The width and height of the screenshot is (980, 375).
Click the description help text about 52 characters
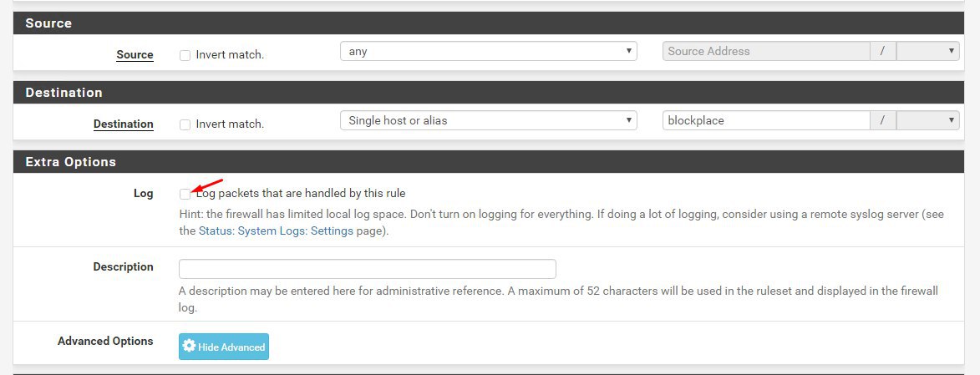click(558, 299)
